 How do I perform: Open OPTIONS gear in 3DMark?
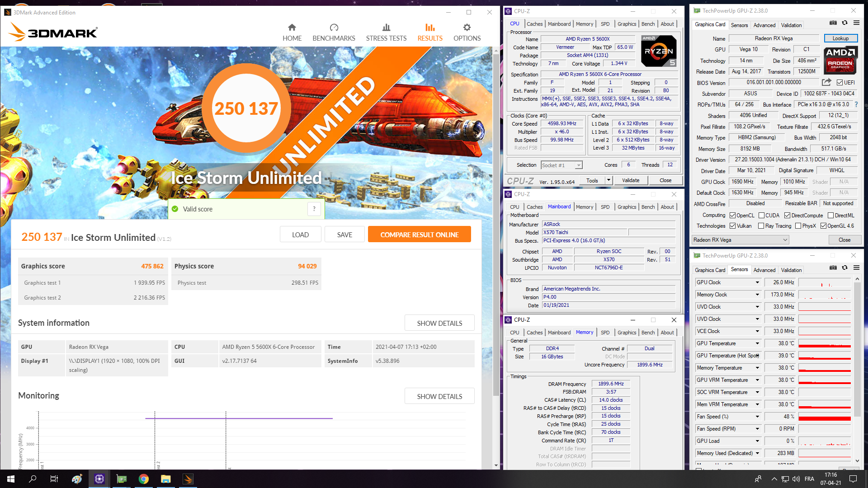467,33
